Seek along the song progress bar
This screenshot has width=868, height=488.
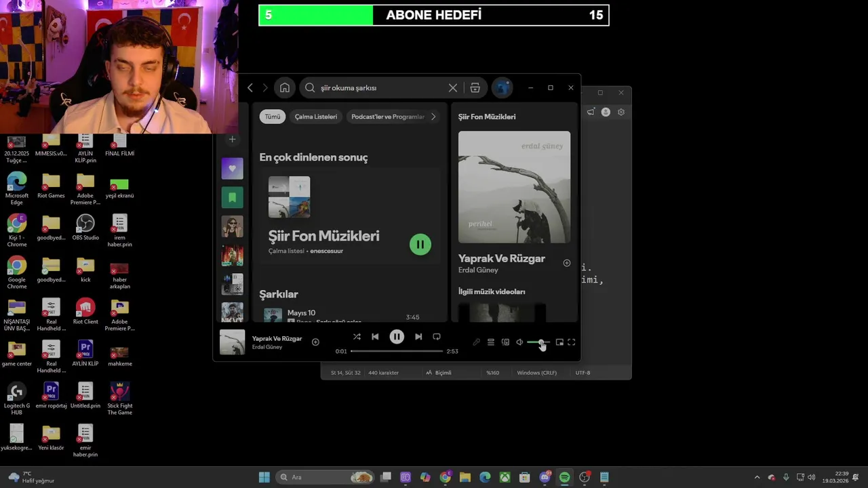tap(397, 351)
